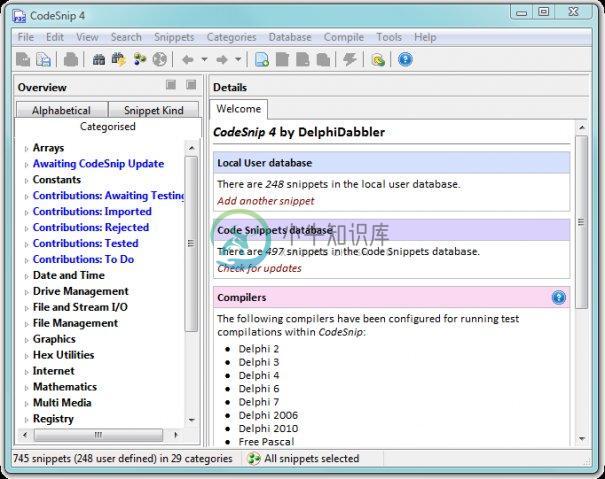Click the Duplicate Snippet toolbar icon
This screenshot has width=605, height=479.
[x=323, y=59]
